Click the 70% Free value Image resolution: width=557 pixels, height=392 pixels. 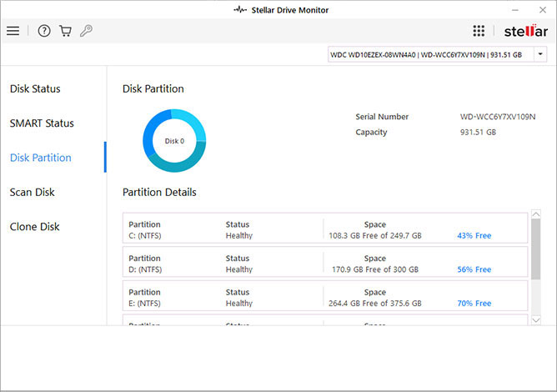pyautogui.click(x=474, y=303)
